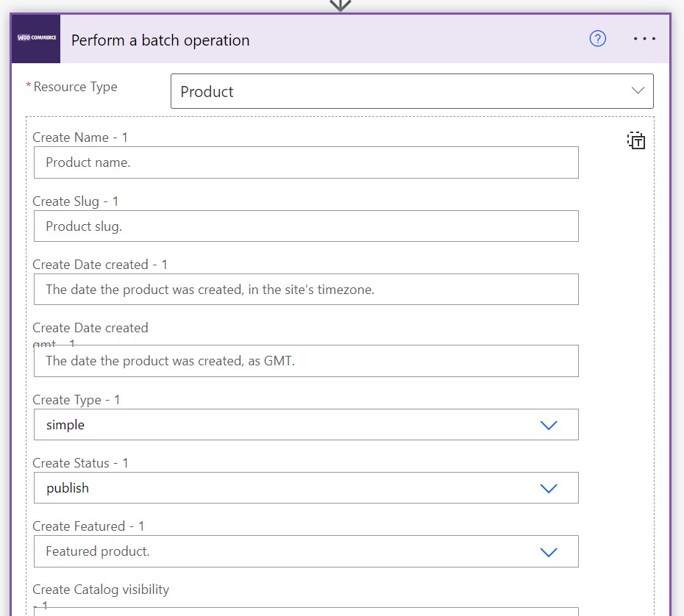
Task: Click the Create Catalog visibility label
Action: point(101,589)
